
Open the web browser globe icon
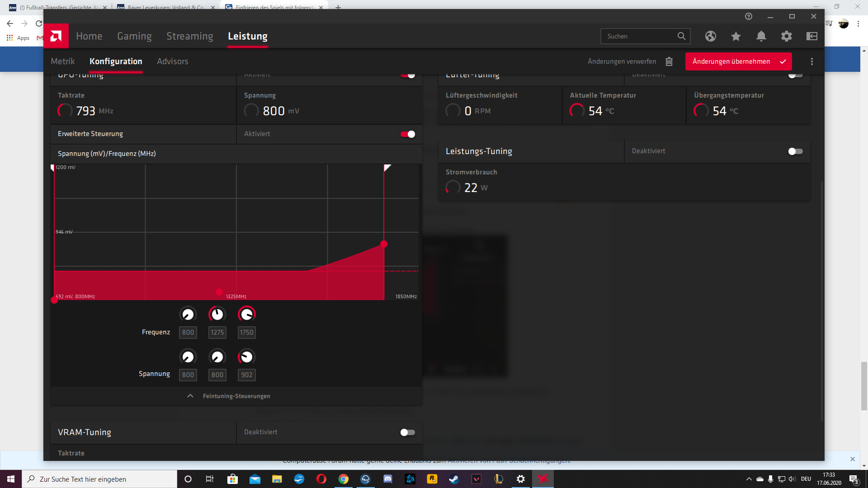click(711, 36)
